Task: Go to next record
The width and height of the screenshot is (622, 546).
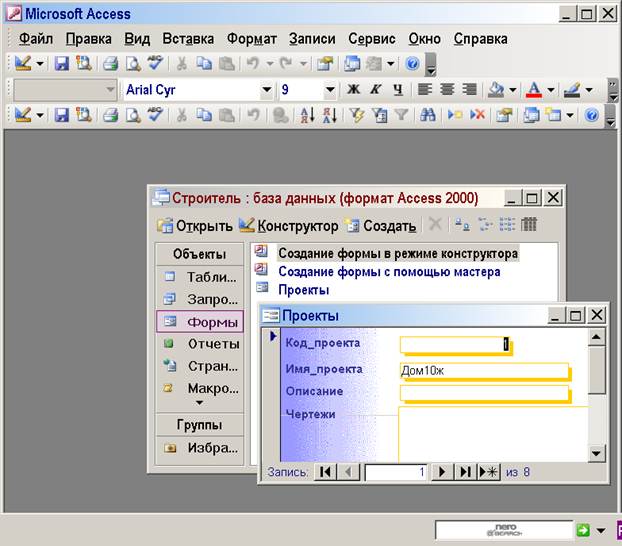Action: pos(442,472)
